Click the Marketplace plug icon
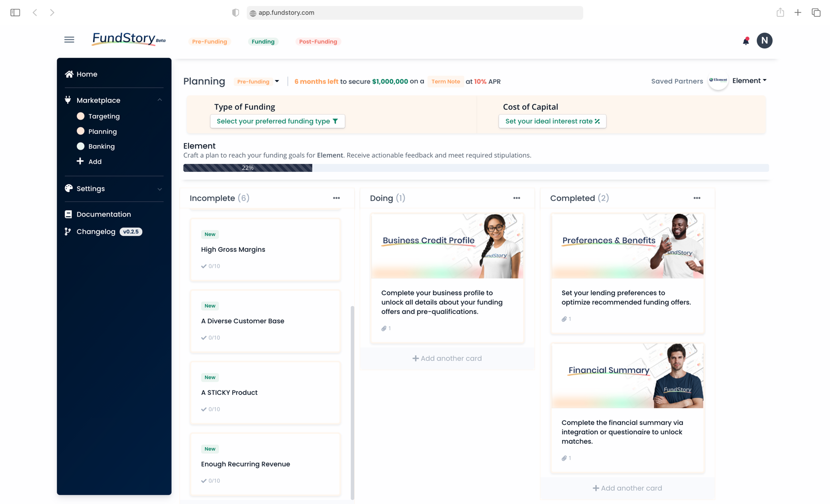The height and width of the screenshot is (504, 830). pyautogui.click(x=68, y=100)
